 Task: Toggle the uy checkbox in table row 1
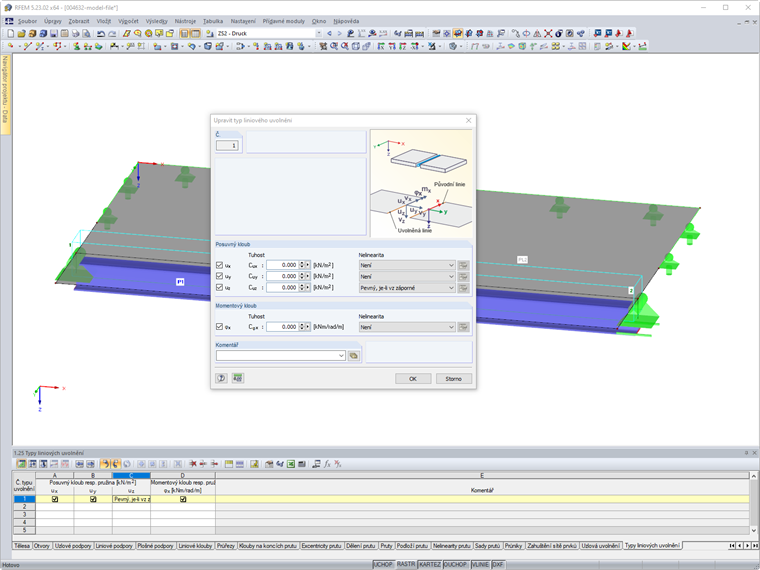click(93, 499)
